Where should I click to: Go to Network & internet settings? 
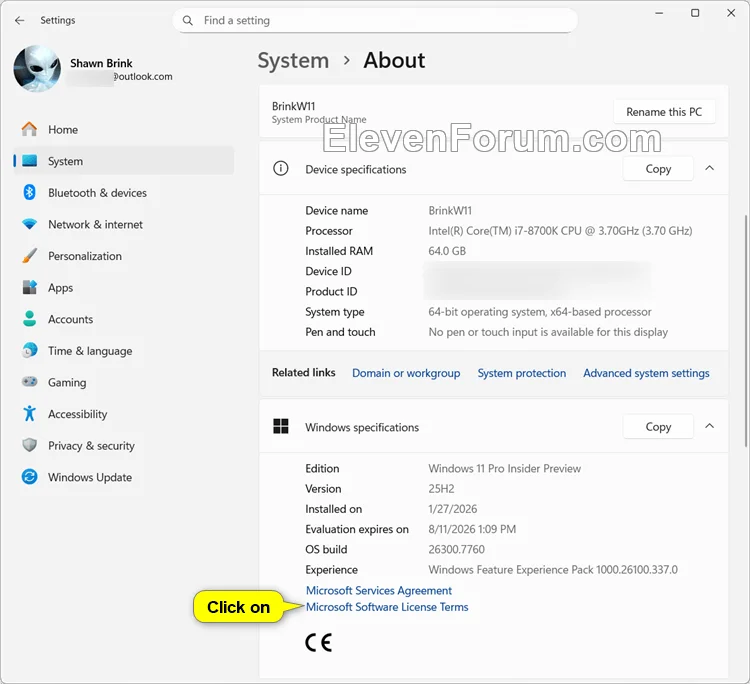coord(123,224)
